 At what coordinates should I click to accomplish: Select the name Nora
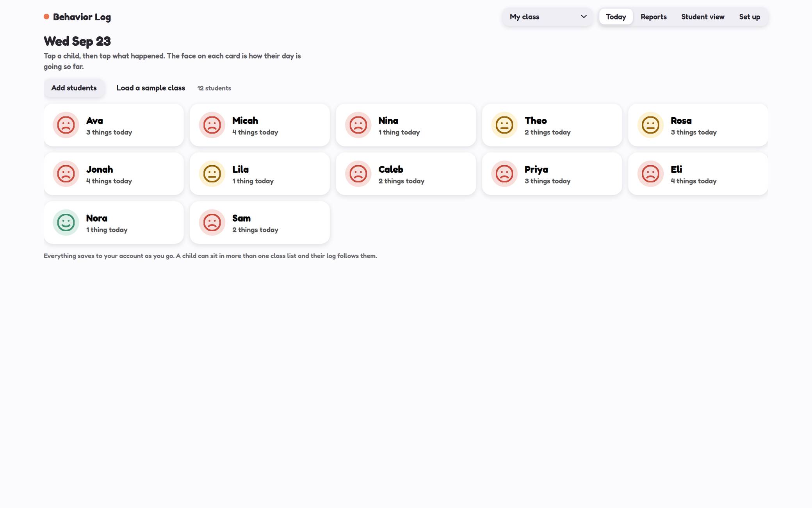pyautogui.click(x=96, y=218)
